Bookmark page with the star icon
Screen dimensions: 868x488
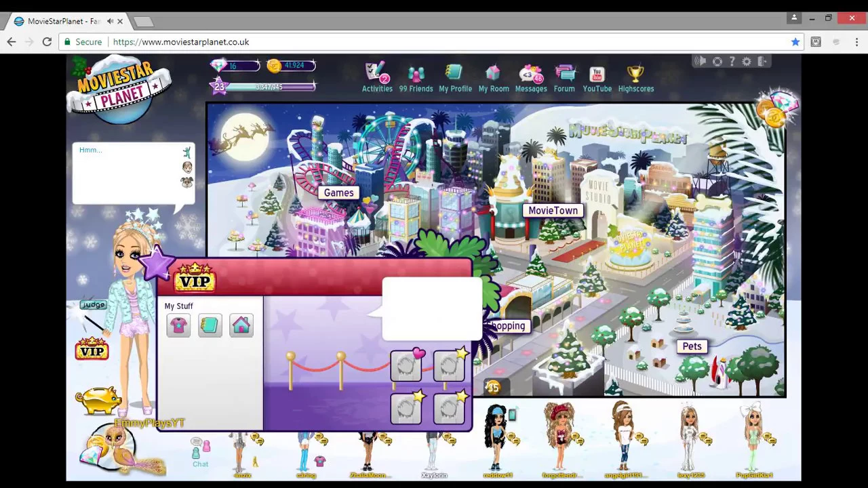(795, 42)
